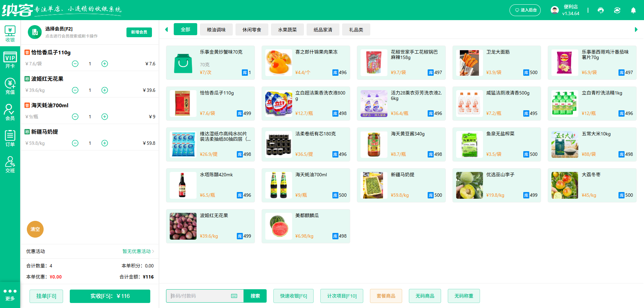Open the notification bell icon

pyautogui.click(x=633, y=10)
